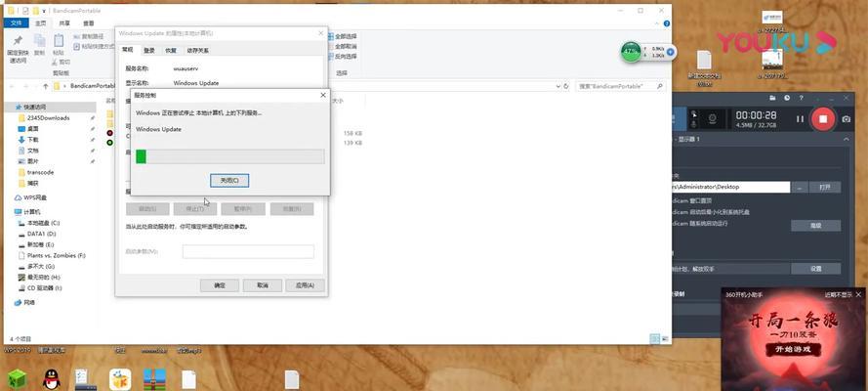This screenshot has height=391, width=868.
Task: Click the service stop progress bar
Action: 229,156
